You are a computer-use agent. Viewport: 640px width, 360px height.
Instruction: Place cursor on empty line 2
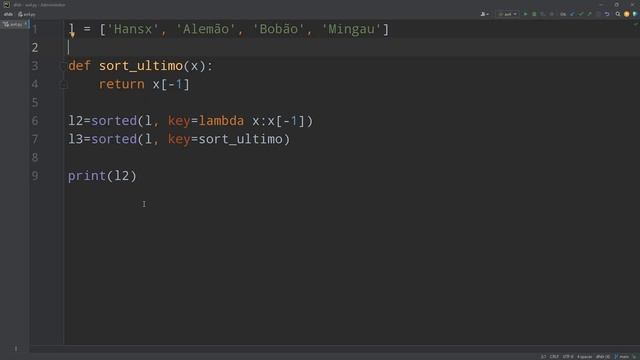(x=351, y=48)
